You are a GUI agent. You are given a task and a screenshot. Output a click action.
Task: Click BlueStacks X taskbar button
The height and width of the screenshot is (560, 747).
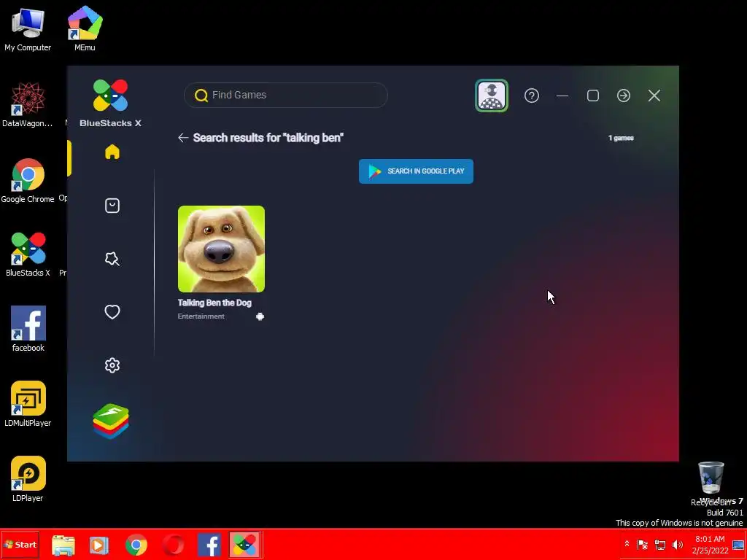point(244,545)
